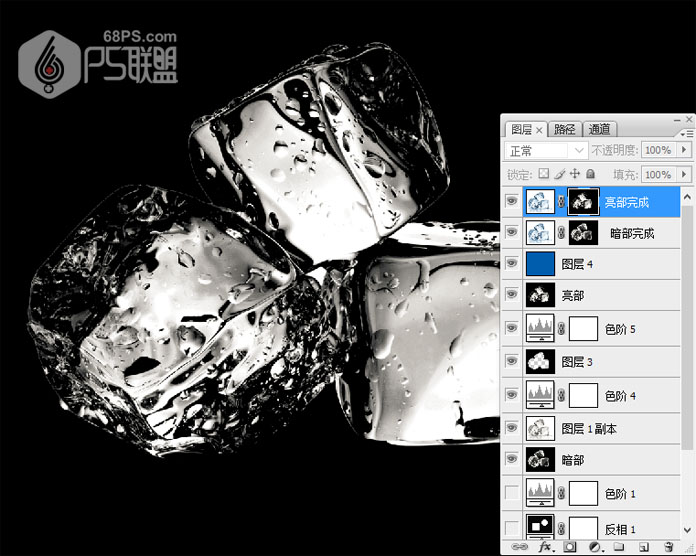Delete layer with the trash icon
This screenshot has width=696, height=556.
coord(668,547)
